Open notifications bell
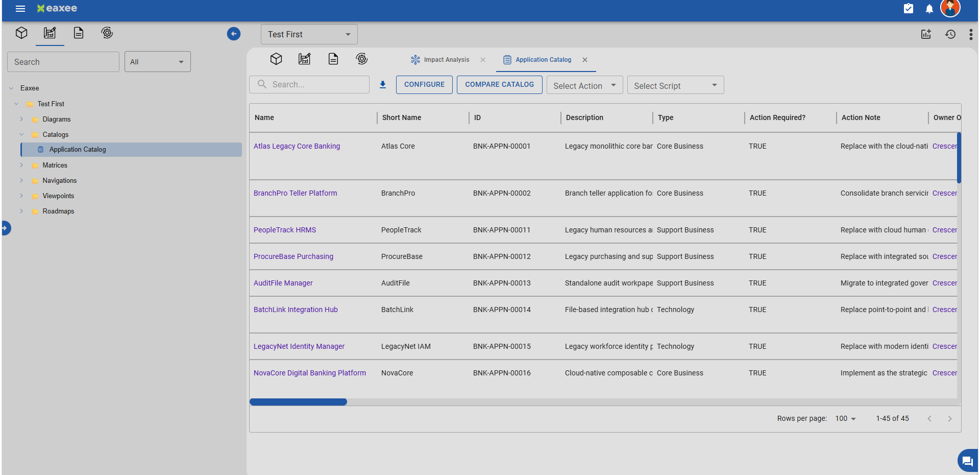Viewport: 980px width, 475px height. [929, 9]
